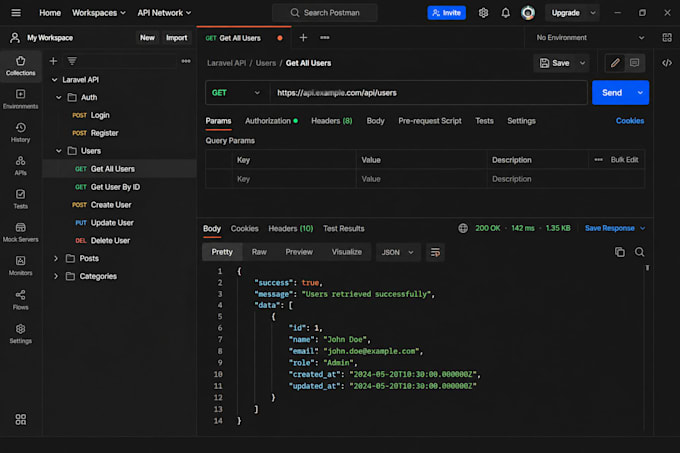Select the Delete User request
Viewport: 680px width, 453px height.
[119, 241]
